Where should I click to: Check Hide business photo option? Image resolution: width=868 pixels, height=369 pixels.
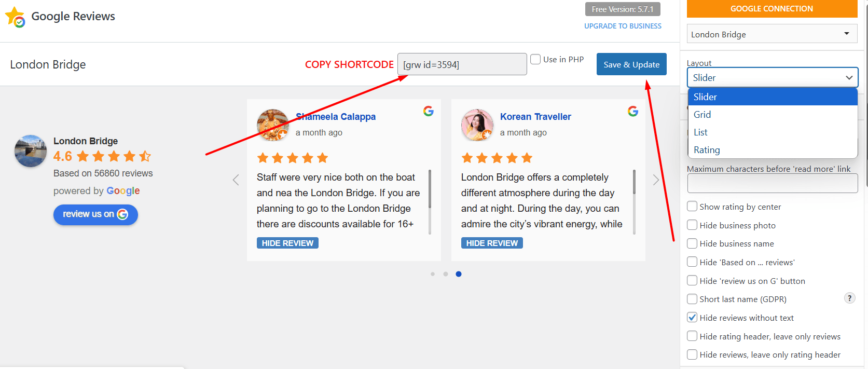tap(692, 225)
